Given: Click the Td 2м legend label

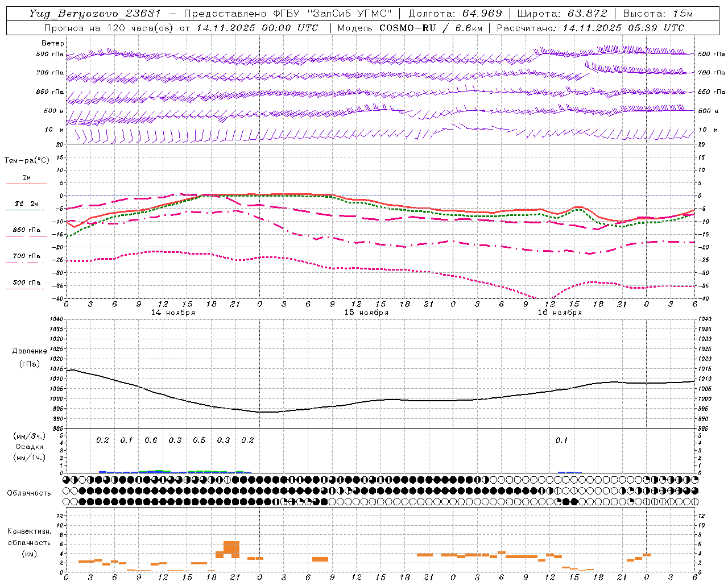Looking at the screenshot, I should click(27, 203).
